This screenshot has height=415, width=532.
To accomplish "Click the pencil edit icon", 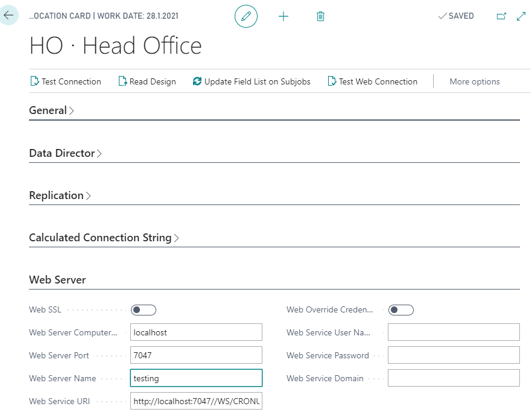I will (x=245, y=16).
